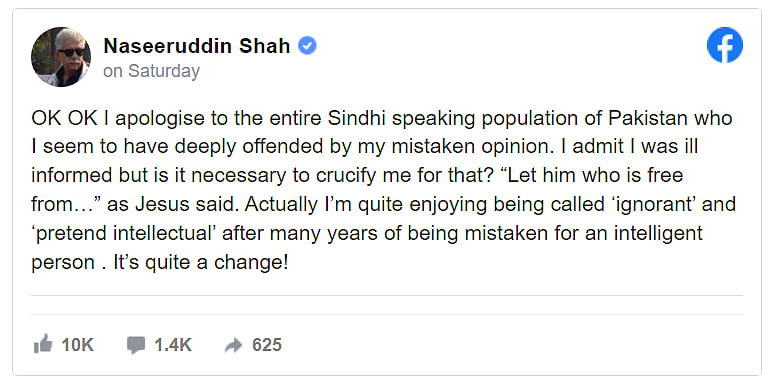
Task: Click the opening 'OK OK' text
Action: point(64,118)
